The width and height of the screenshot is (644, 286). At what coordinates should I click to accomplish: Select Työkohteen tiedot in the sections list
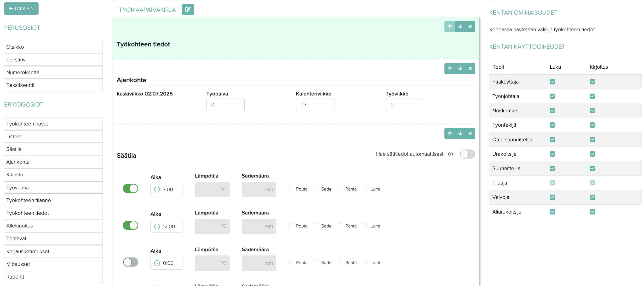click(53, 213)
